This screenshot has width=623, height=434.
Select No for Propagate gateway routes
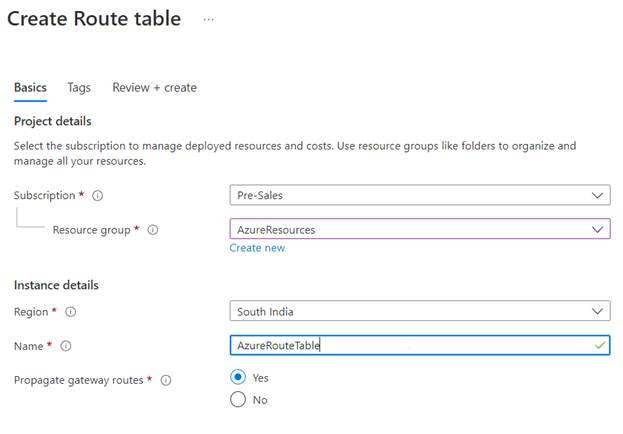[238, 399]
